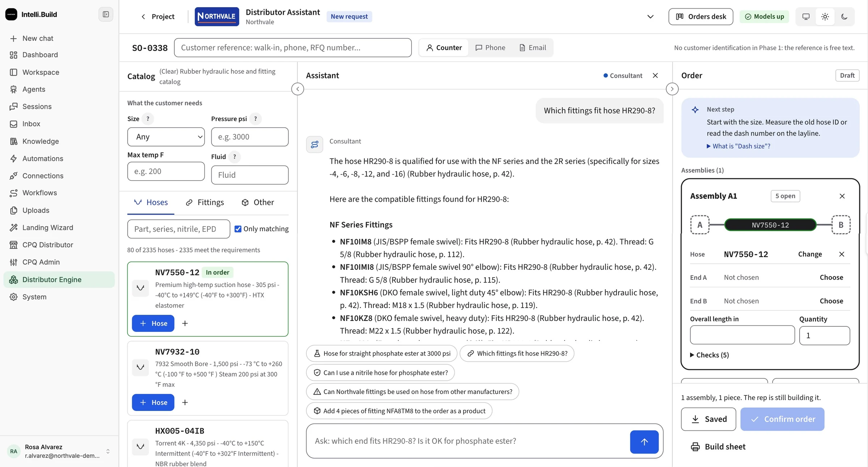Switch to system display theme icon
The image size is (868, 467).
click(806, 17)
